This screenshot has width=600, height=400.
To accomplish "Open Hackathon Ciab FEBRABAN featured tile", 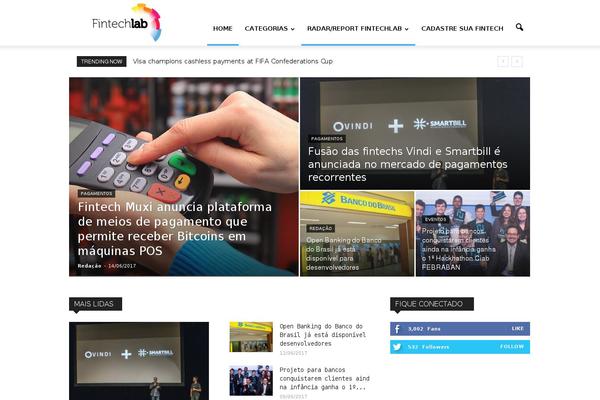I will (x=473, y=233).
